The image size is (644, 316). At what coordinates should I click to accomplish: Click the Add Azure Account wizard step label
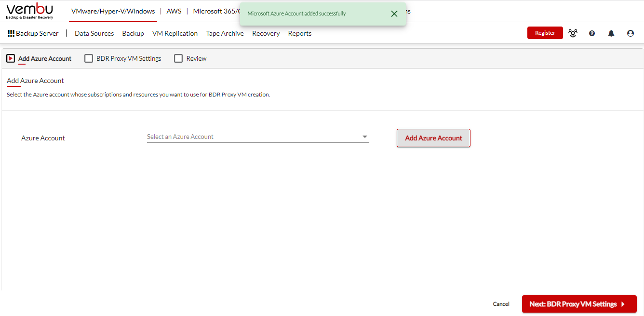(x=45, y=58)
